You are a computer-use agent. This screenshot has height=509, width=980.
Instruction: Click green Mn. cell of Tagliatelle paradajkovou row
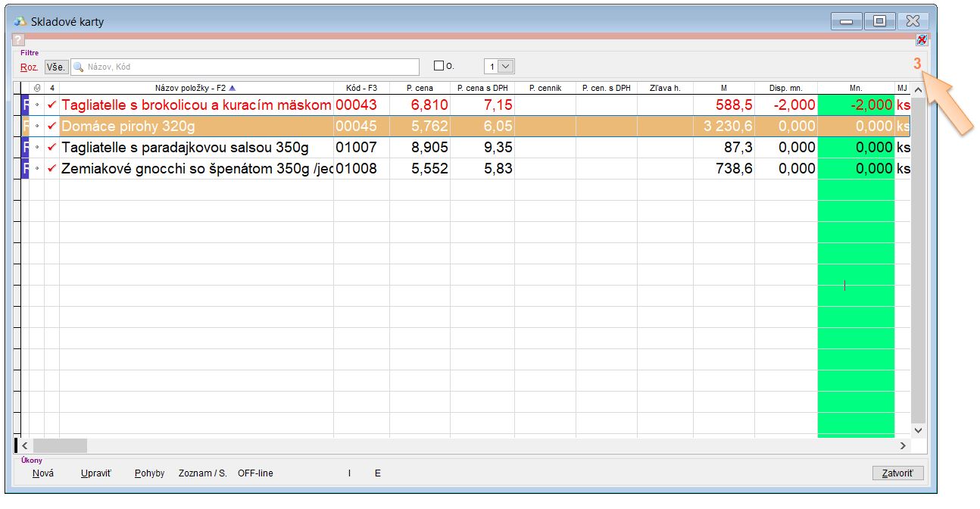click(856, 147)
